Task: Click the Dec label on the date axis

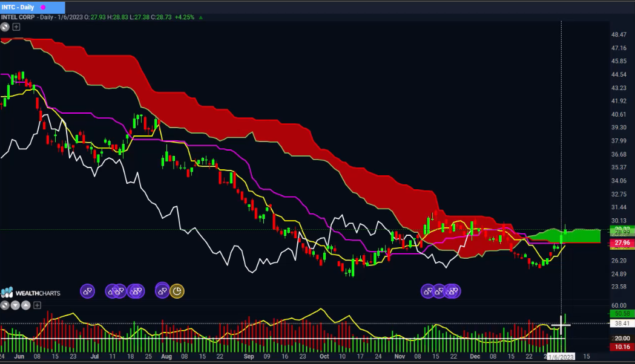Action: tap(475, 356)
